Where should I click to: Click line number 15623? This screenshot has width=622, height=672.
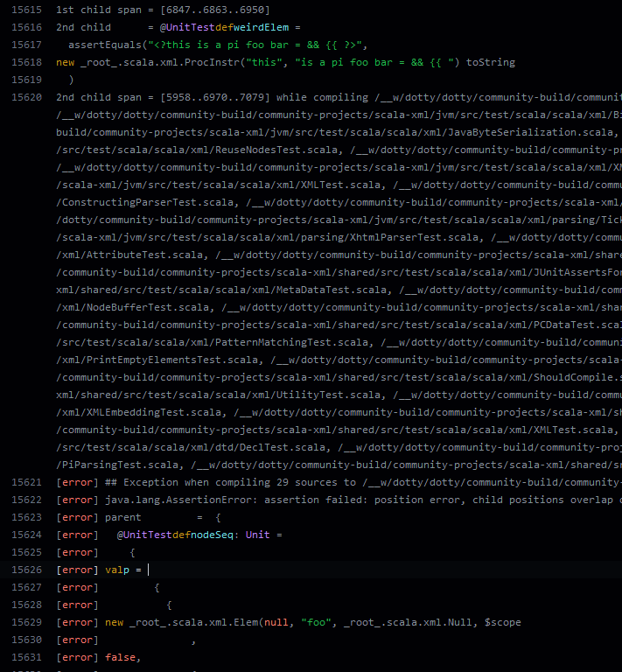point(26,518)
